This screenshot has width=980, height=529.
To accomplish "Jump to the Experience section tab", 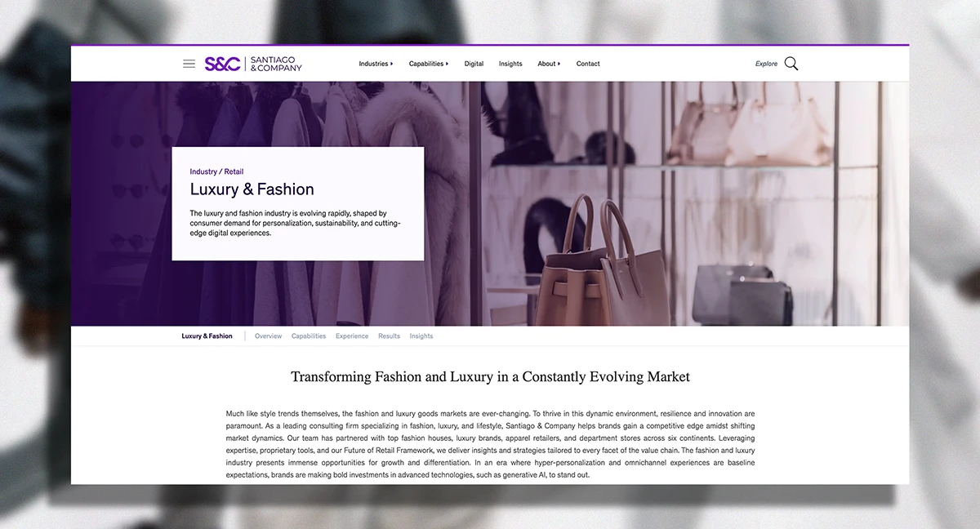I will point(352,336).
